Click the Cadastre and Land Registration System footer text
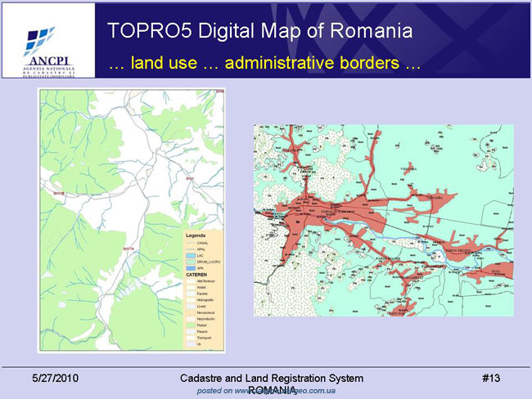The image size is (532, 399). pyautogui.click(x=272, y=378)
